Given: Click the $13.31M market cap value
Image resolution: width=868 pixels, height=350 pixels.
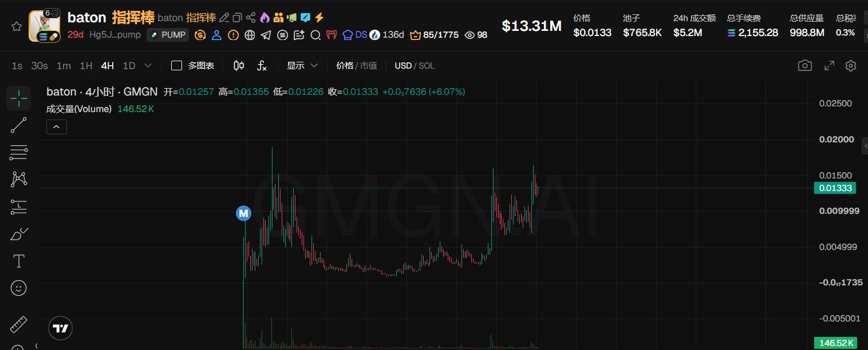Looking at the screenshot, I should pyautogui.click(x=532, y=26).
